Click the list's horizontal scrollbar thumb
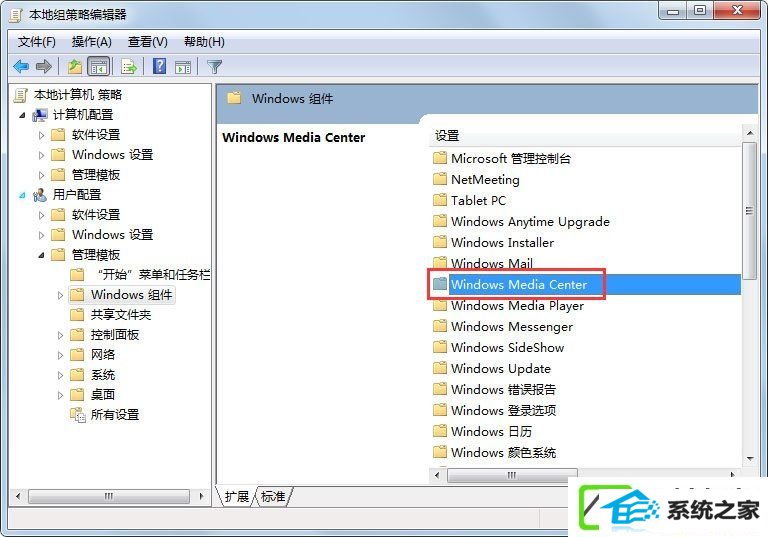Screen dimensions: 768x537 tap(512, 475)
